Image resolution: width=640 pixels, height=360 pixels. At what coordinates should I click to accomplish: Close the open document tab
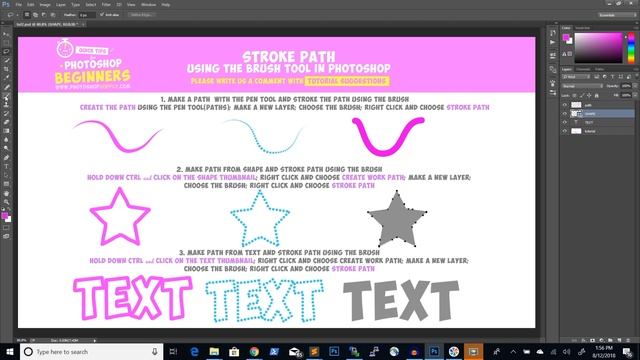pos(83,24)
